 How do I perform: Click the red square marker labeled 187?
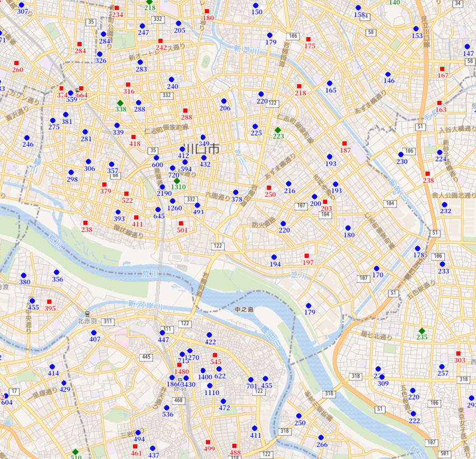(344, 143)
